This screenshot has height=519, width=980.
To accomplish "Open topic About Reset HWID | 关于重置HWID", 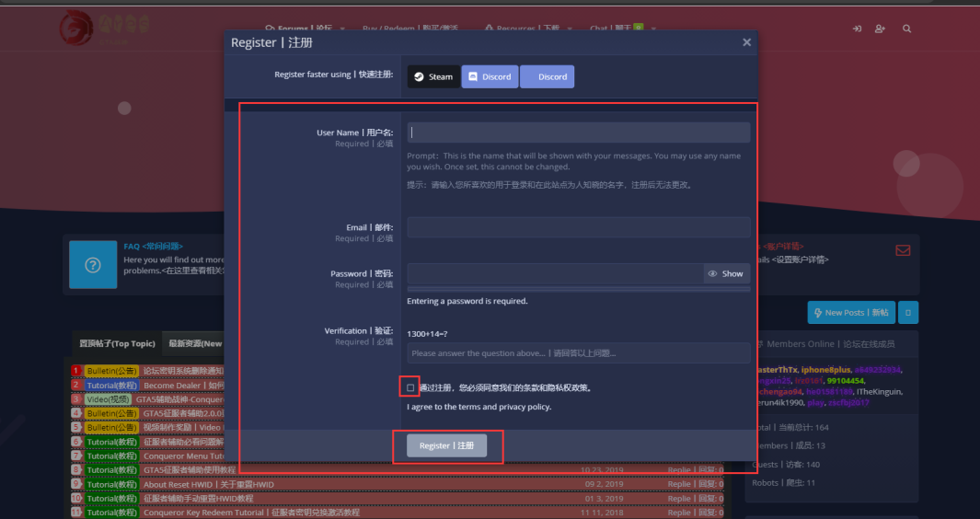I will pos(209,484).
